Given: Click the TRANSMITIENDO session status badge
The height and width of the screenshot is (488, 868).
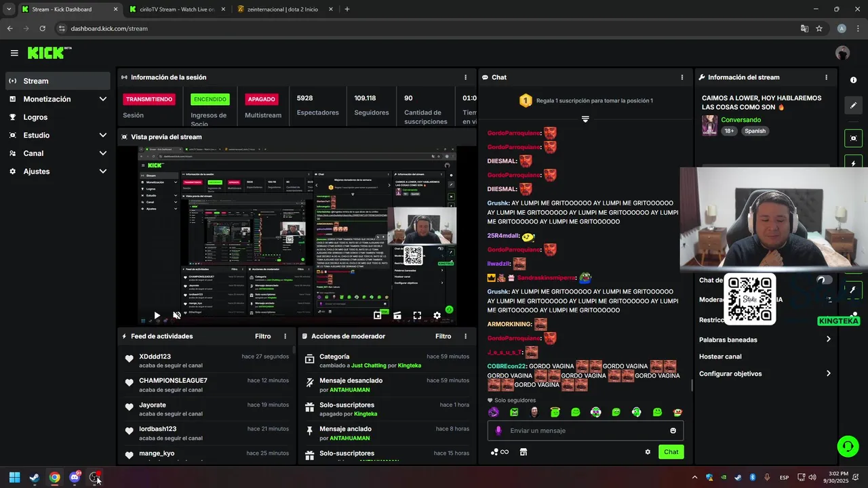Looking at the screenshot, I should pos(149,99).
